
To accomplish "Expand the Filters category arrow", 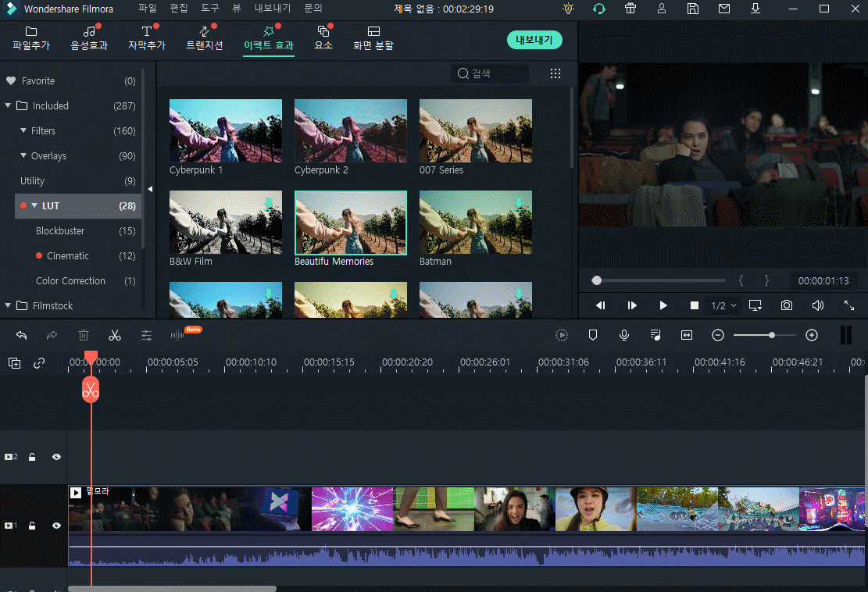I will pyautogui.click(x=23, y=130).
